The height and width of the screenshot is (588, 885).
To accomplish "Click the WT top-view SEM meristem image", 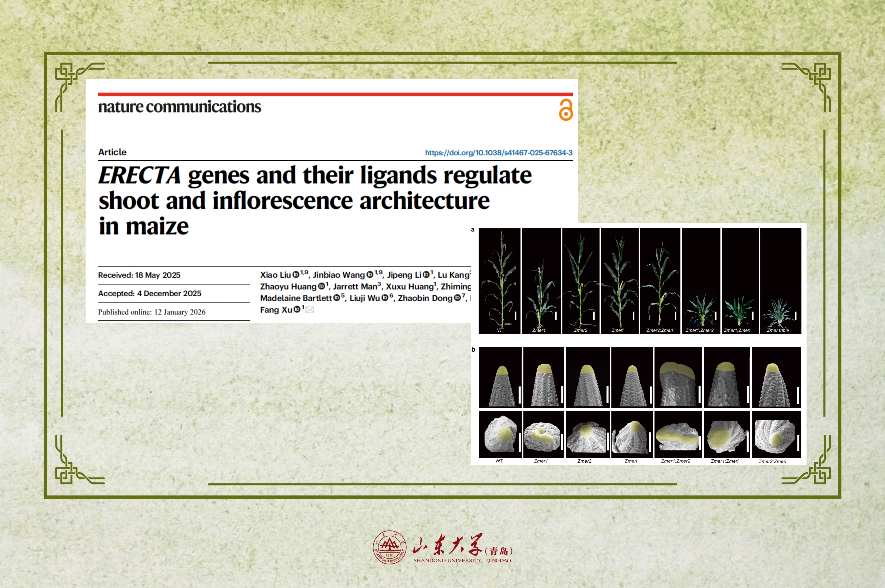I will tap(500, 434).
